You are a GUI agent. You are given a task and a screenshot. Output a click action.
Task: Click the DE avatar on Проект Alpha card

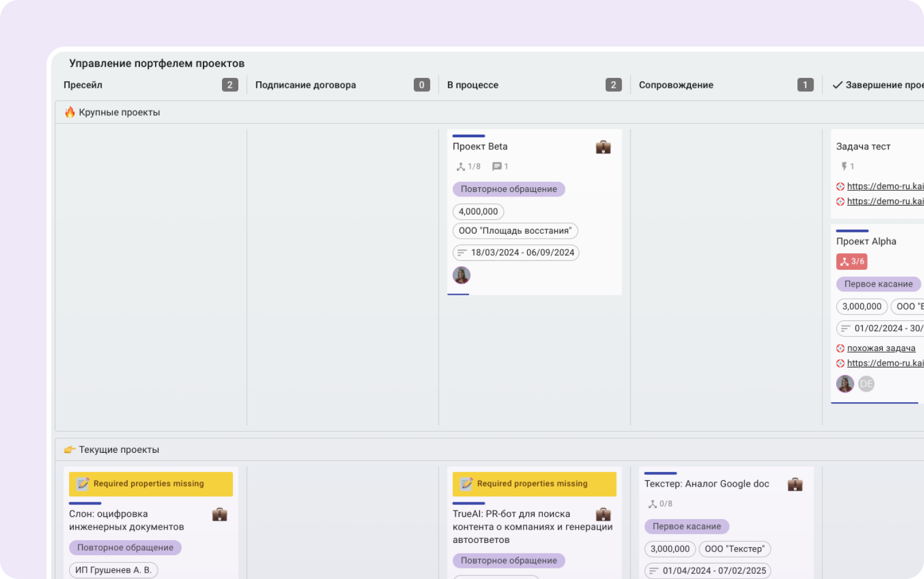[866, 384]
